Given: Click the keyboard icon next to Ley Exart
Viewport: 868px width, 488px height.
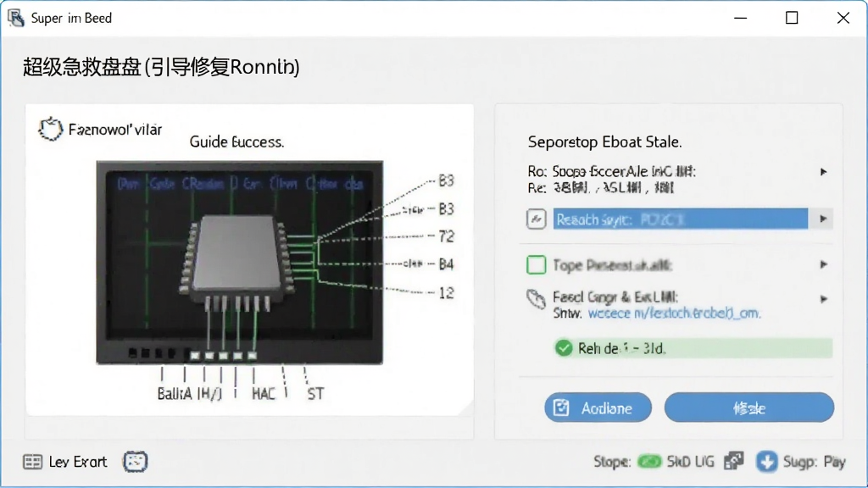Looking at the screenshot, I should (x=33, y=462).
